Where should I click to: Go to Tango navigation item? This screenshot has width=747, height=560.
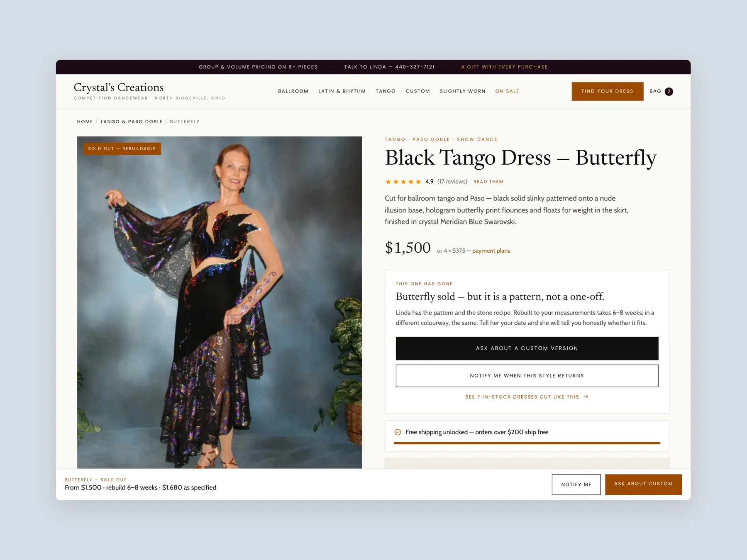[x=386, y=91]
